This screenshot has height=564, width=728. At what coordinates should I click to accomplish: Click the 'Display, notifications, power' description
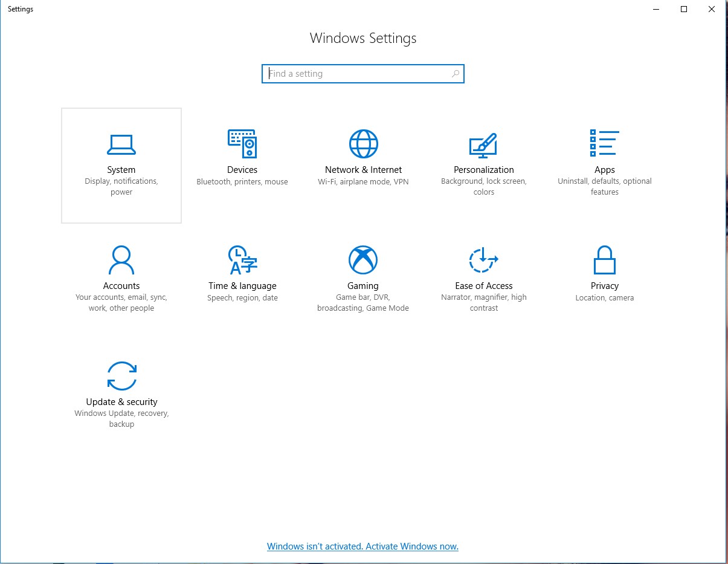click(121, 187)
